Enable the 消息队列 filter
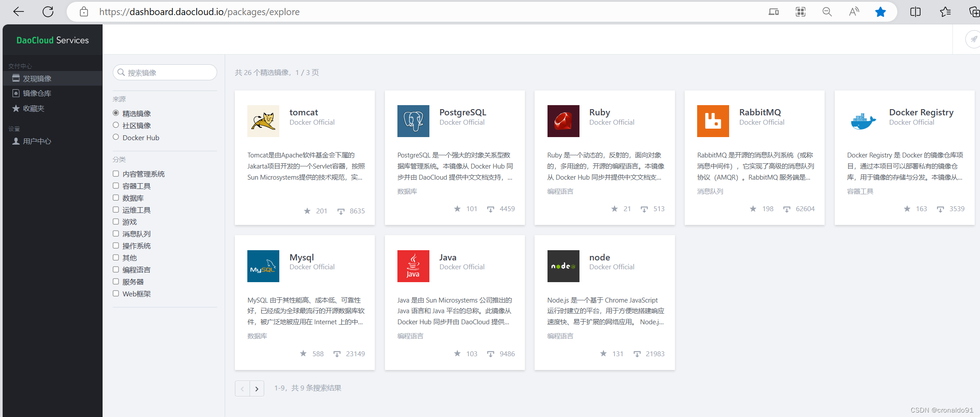Image resolution: width=980 pixels, height=417 pixels. (116, 233)
